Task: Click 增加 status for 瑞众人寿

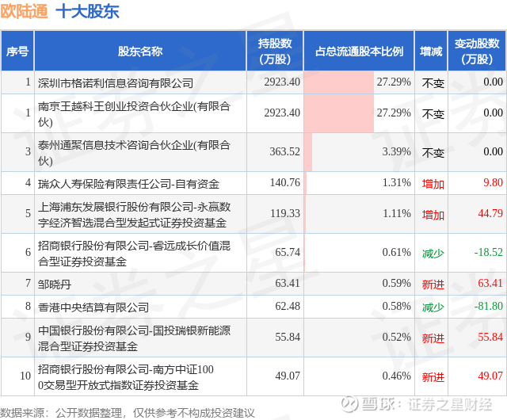Action: coord(433,184)
